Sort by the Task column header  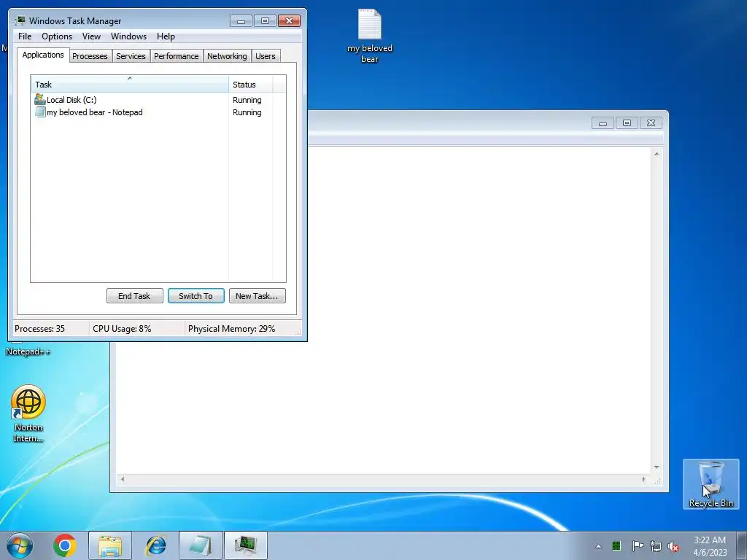pos(130,84)
